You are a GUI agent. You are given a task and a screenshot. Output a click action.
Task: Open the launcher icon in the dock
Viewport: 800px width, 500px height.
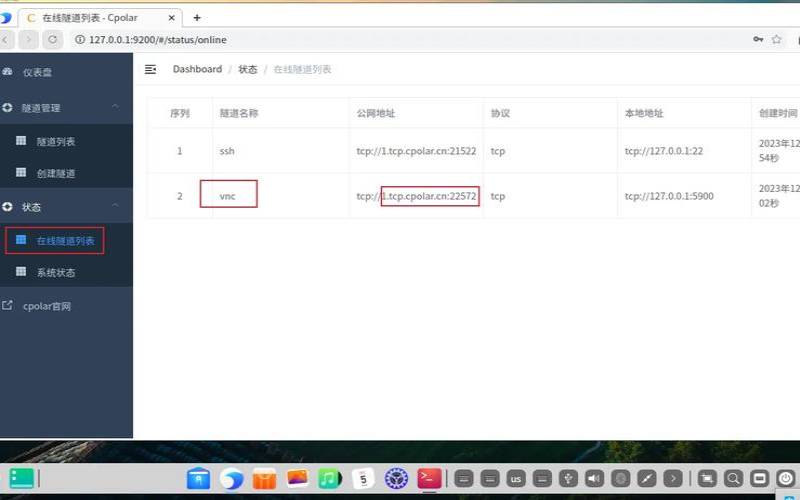(x=21, y=479)
